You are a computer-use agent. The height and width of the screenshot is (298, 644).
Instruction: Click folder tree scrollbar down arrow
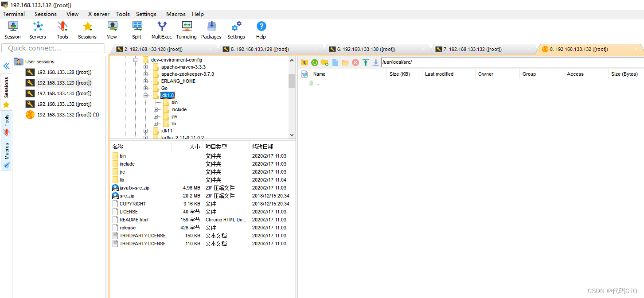coord(292,135)
